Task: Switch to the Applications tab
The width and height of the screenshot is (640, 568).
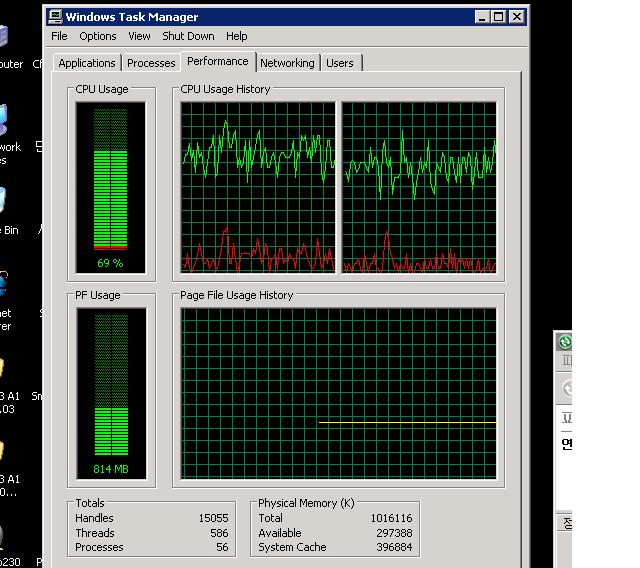Action: (87, 63)
